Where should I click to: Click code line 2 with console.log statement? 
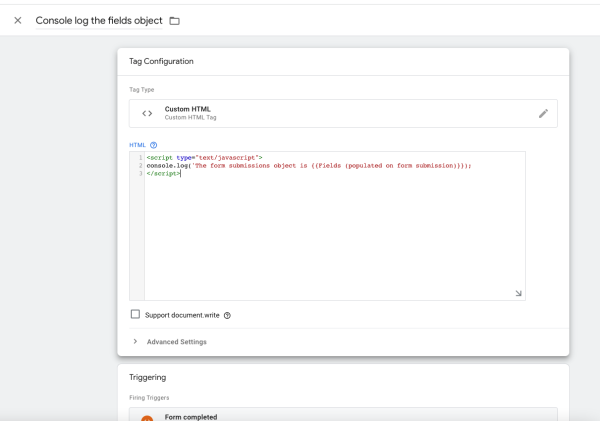(309, 166)
